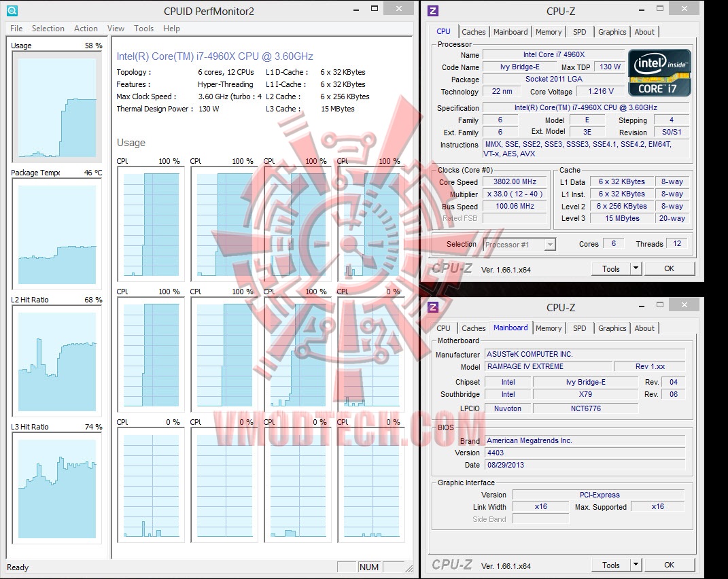The width and height of the screenshot is (728, 579).
Task: Click the PerfMonitor2 window resize grip
Action: point(409,568)
